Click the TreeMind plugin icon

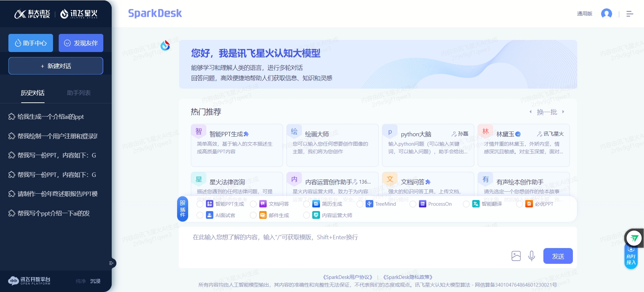369,204
